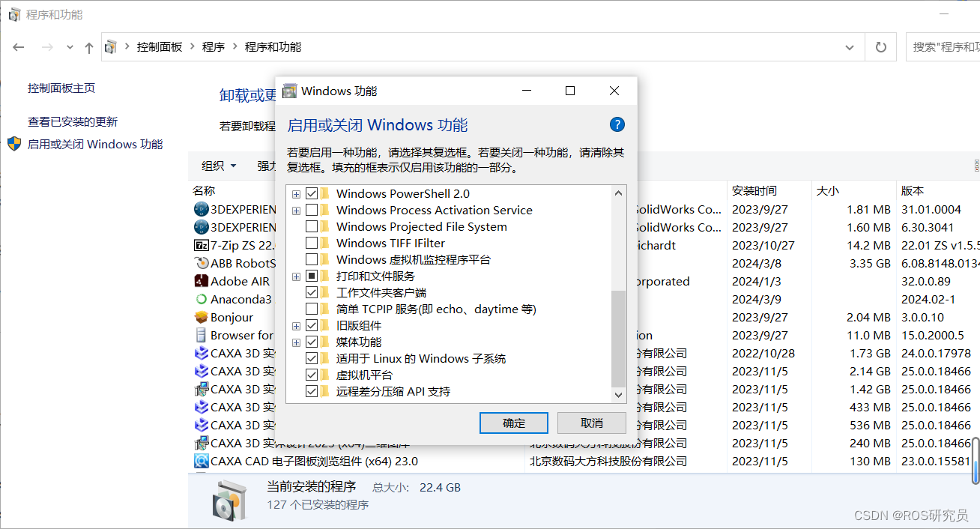Select CAXA CAD 电子图板浏览组件 row
Viewport: 980px width, 529px height.
584,461
